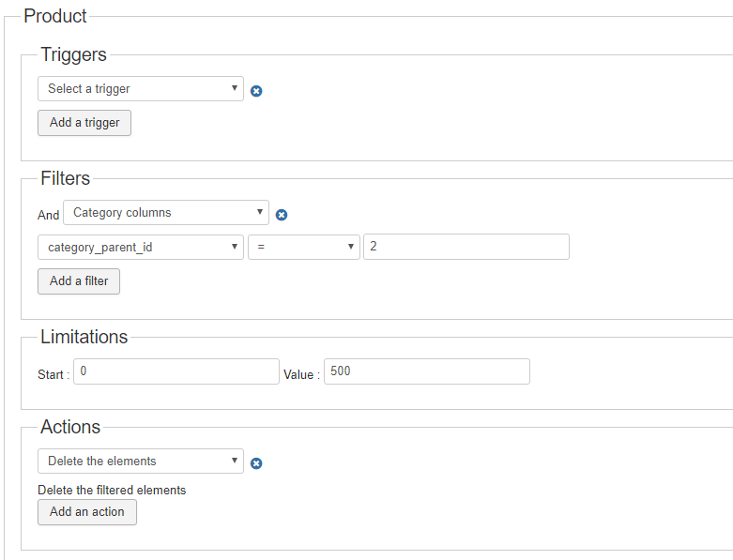Click the Limitations section heading
Viewport: 733px width, 560px height.
84,337
